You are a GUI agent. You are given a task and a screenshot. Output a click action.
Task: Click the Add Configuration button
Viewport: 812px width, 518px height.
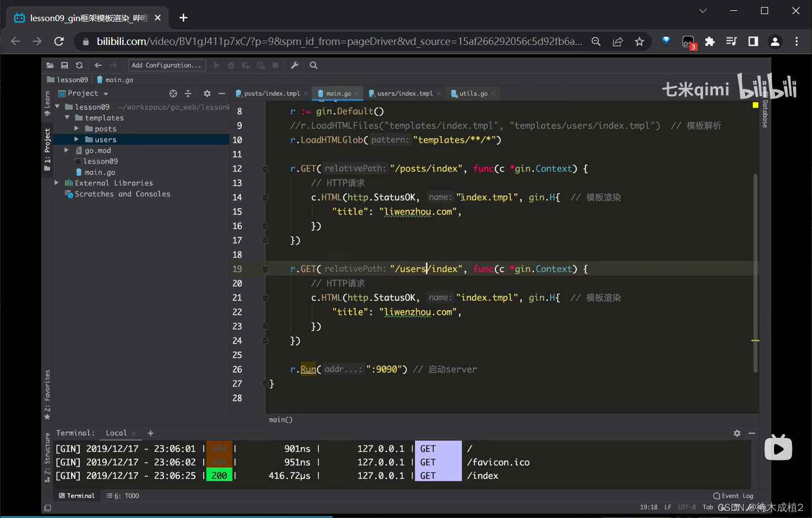click(x=167, y=66)
